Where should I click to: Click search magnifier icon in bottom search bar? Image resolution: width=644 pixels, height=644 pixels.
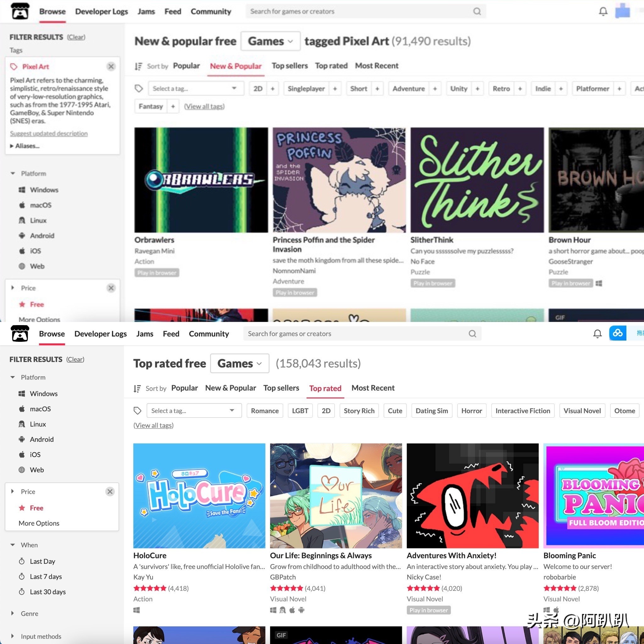tap(472, 334)
